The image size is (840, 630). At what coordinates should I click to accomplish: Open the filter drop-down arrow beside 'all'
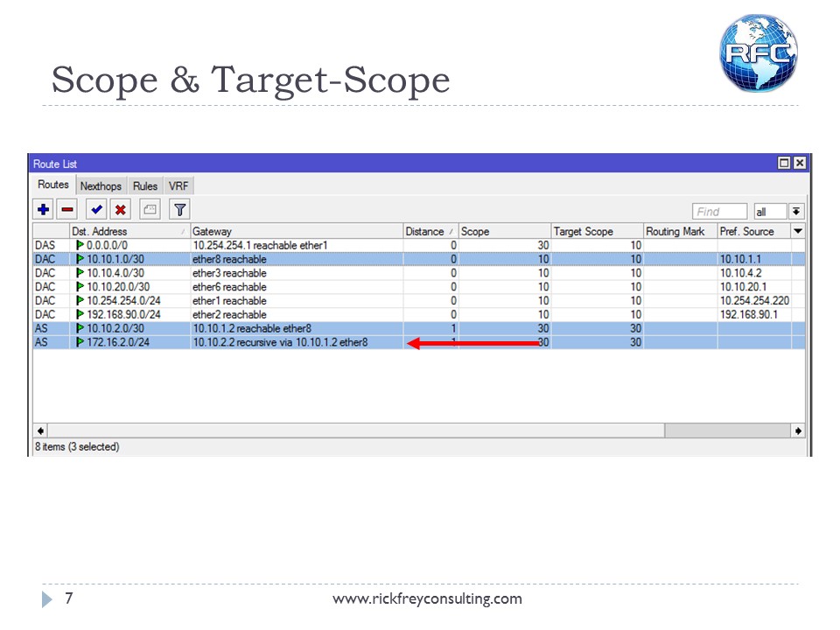click(796, 212)
